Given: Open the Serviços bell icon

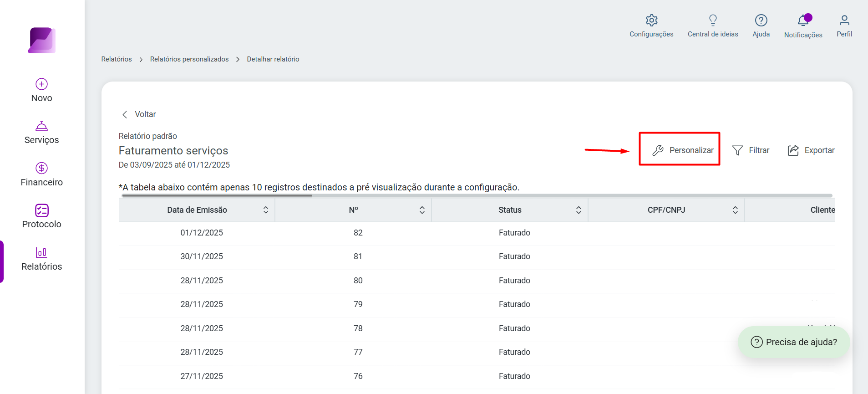Looking at the screenshot, I should pos(41,126).
